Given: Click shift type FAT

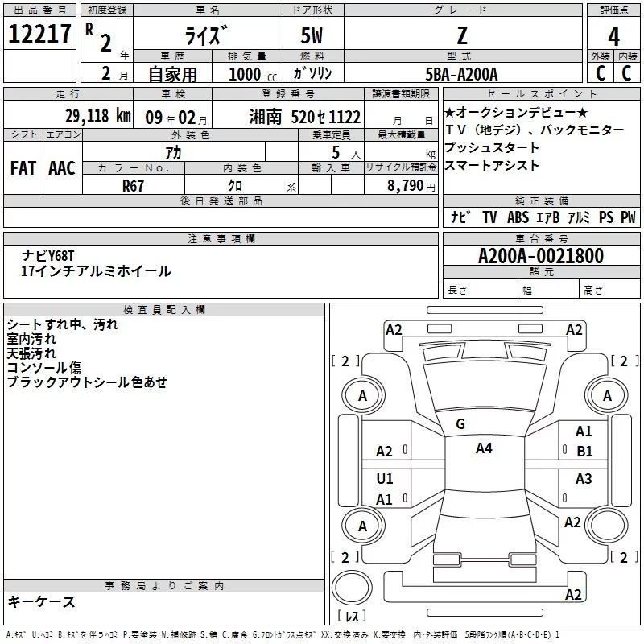Looking at the screenshot, I should pyautogui.click(x=23, y=168).
